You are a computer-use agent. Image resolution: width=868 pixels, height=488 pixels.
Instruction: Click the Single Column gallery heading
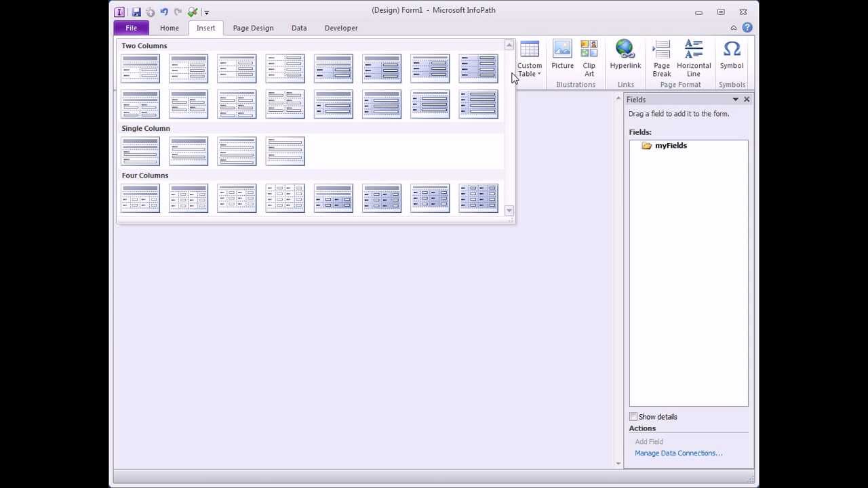146,128
